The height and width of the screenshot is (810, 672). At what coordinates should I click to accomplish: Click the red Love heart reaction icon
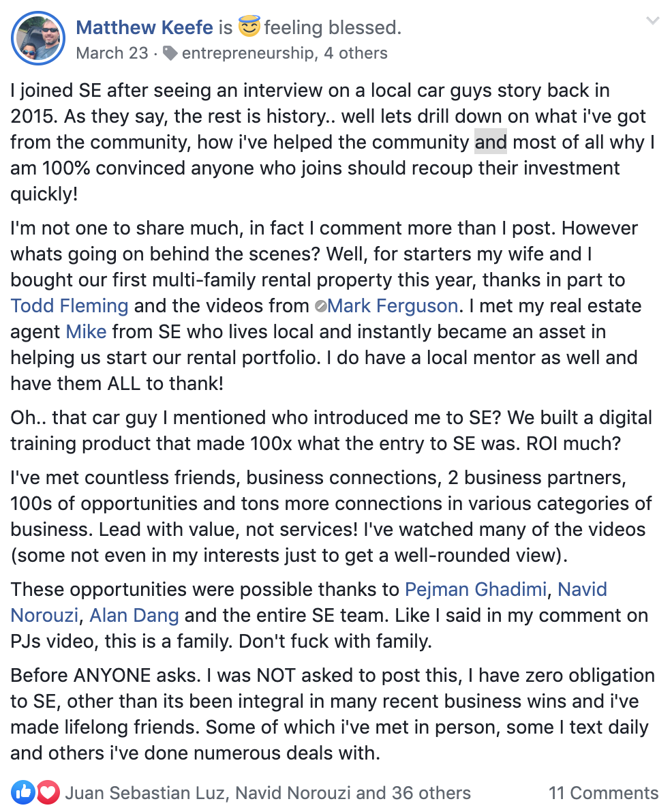click(48, 792)
